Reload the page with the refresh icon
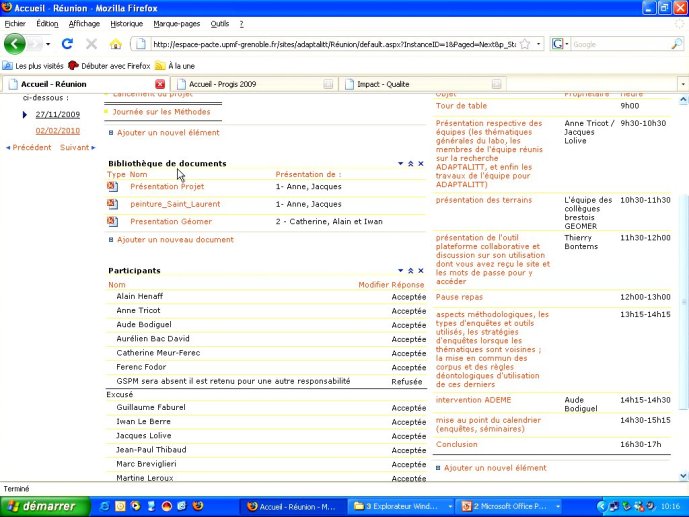689x517 pixels. (67, 44)
